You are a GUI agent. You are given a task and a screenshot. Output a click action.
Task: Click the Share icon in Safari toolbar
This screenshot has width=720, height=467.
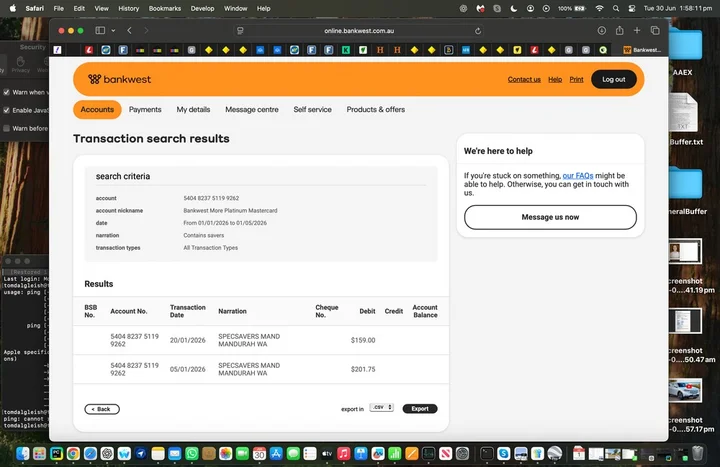point(619,30)
